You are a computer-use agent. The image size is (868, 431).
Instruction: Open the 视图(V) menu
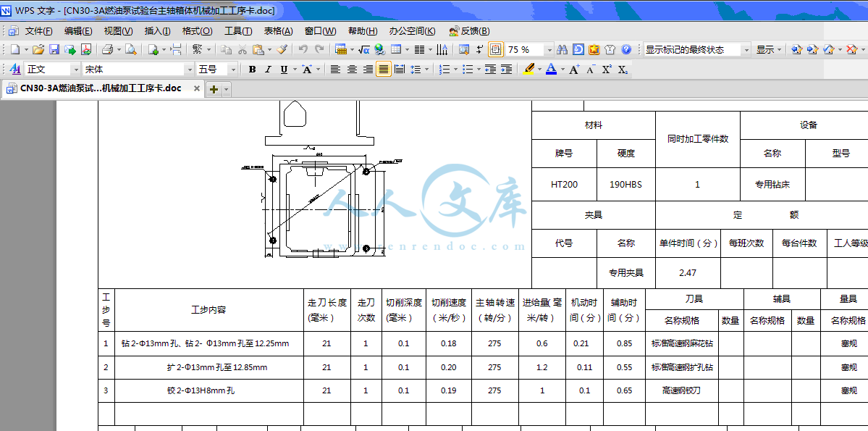click(119, 31)
